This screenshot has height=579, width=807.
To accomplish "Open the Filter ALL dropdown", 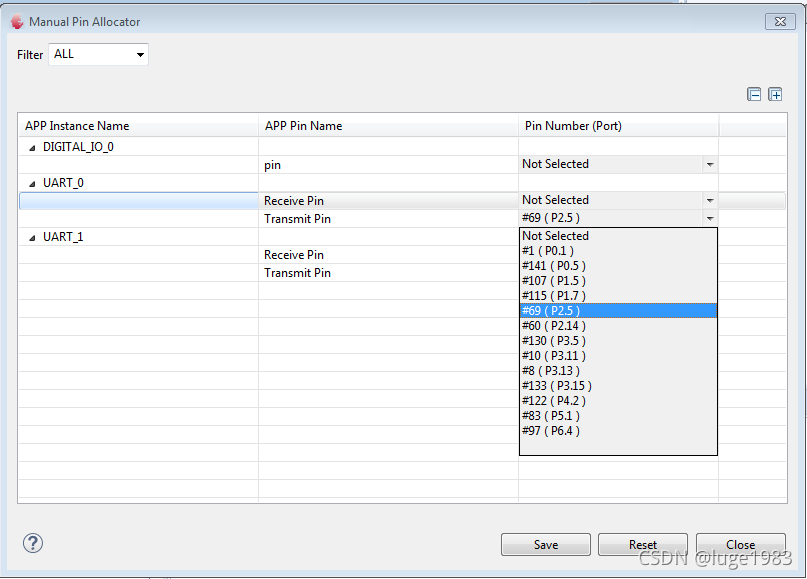I will [98, 55].
